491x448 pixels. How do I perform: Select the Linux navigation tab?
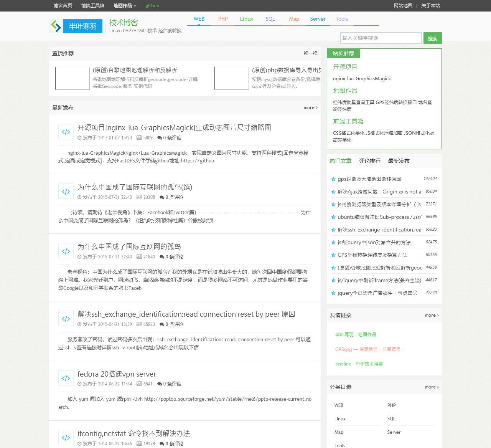pos(247,19)
